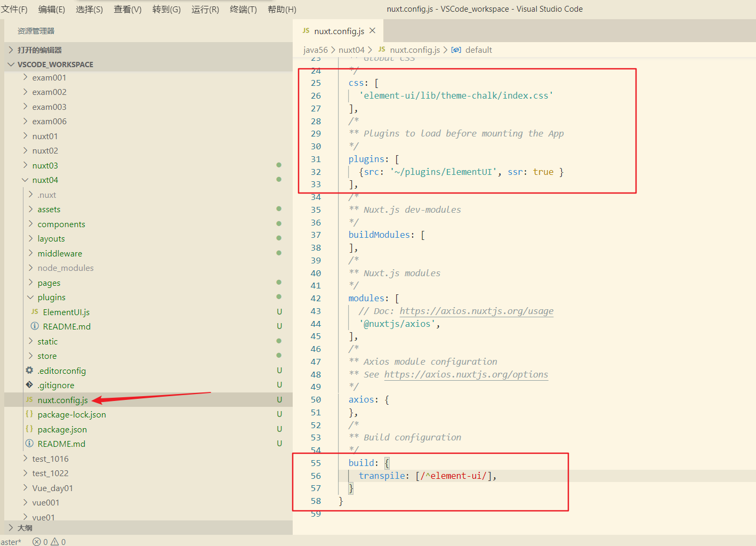Open ElementUI.js via its JS icon
The image size is (756, 546).
tap(35, 311)
